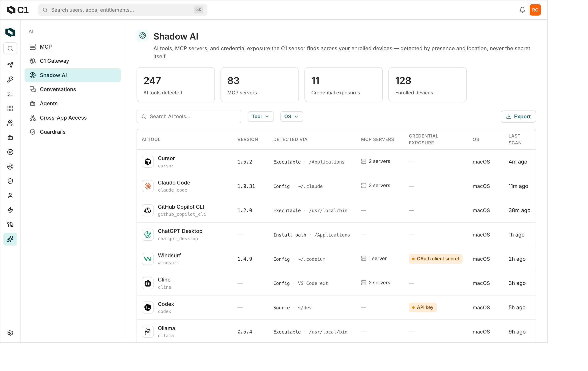Screen dimensions: 588x371
Task: Click the 247 AI tools detected card
Action: pos(176,85)
